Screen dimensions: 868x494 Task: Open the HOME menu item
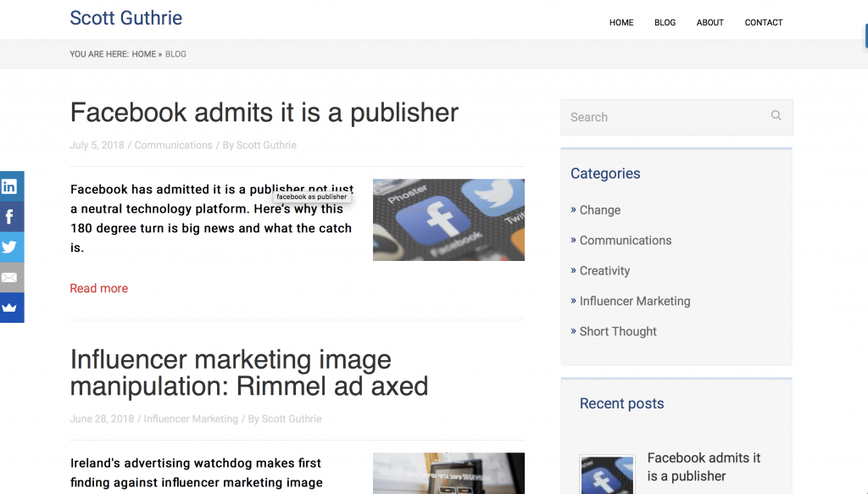coord(621,23)
